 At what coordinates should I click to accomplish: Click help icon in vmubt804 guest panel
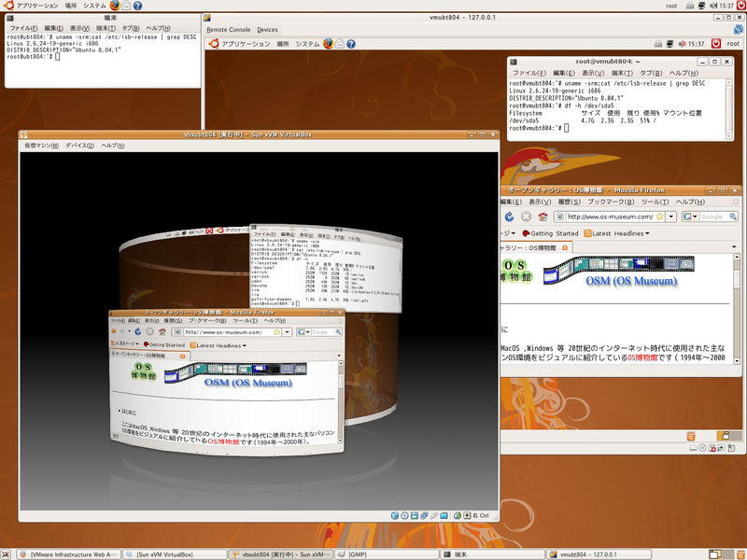point(351,44)
